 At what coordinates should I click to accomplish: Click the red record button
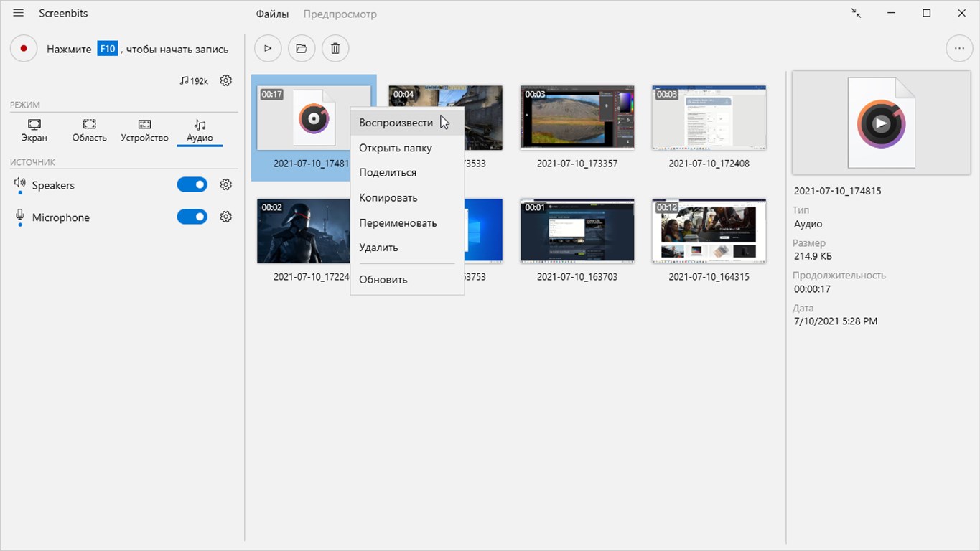[x=24, y=49]
